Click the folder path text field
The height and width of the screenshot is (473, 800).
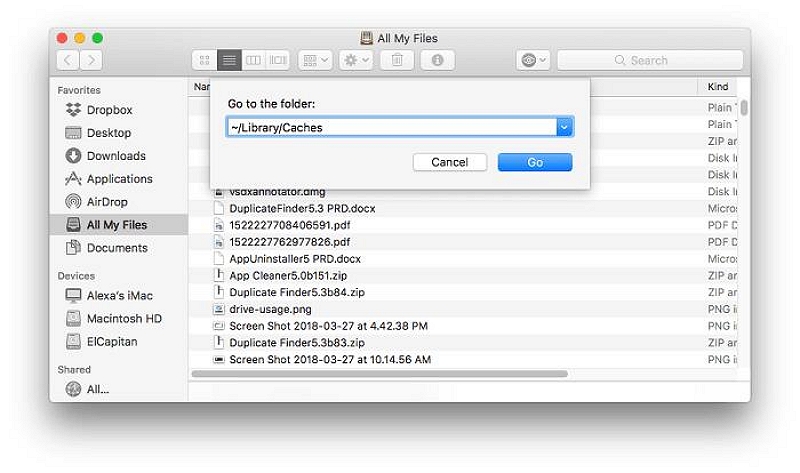(391, 127)
